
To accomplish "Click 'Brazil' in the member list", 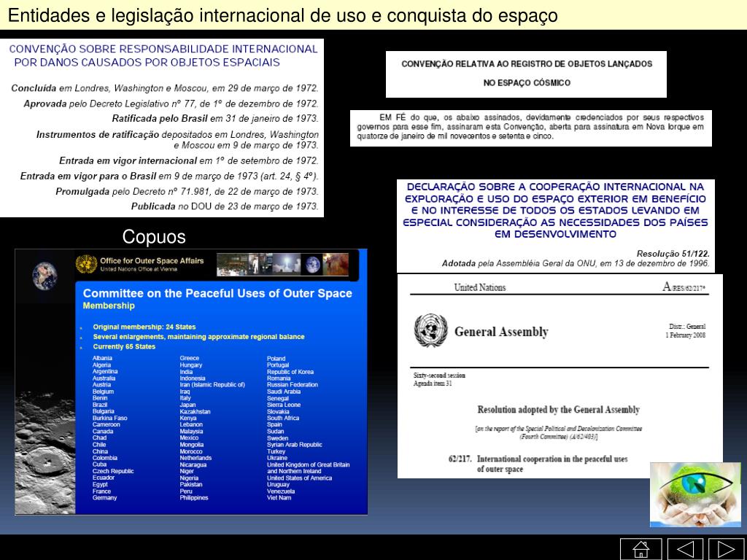I will 99,405.
